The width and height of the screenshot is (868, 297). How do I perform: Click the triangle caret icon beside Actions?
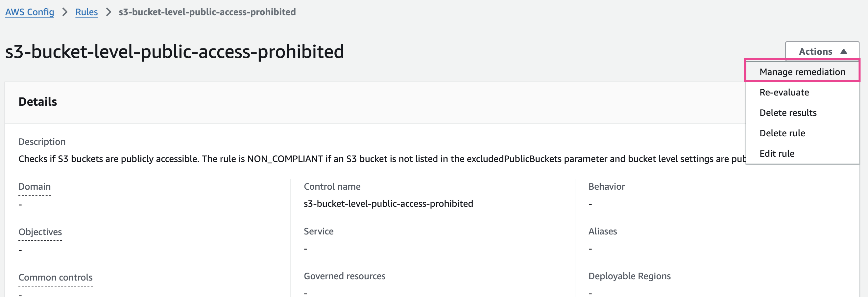pyautogui.click(x=843, y=51)
